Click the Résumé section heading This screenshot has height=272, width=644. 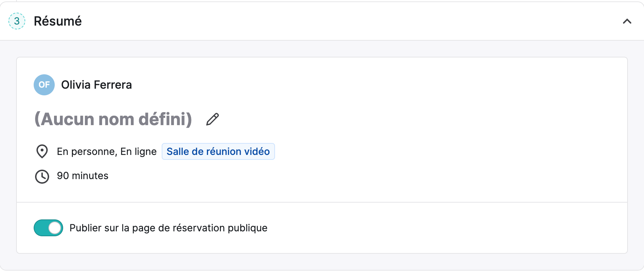click(x=58, y=21)
